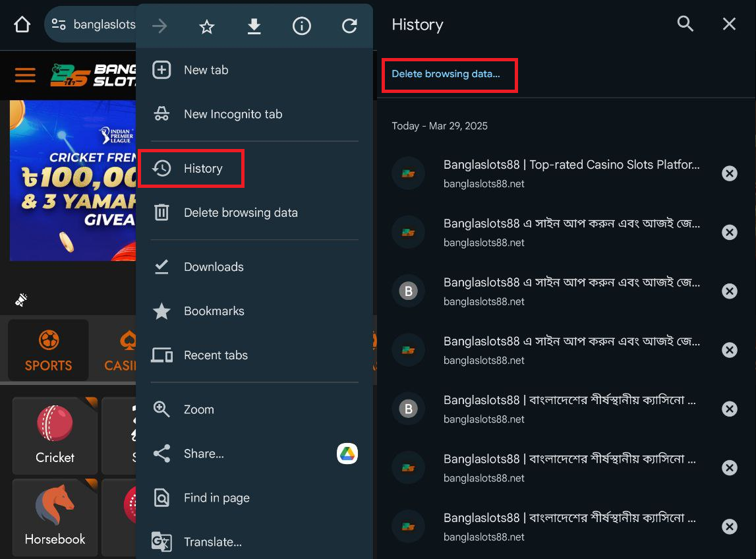Select New tab from menu
Screen dimensions: 756x559
[x=254, y=70]
